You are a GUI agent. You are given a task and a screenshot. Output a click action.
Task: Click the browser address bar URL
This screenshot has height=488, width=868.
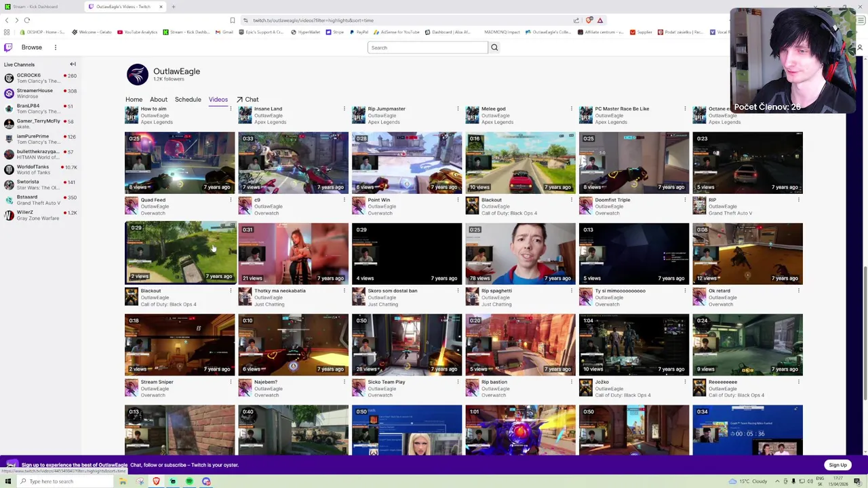click(313, 20)
